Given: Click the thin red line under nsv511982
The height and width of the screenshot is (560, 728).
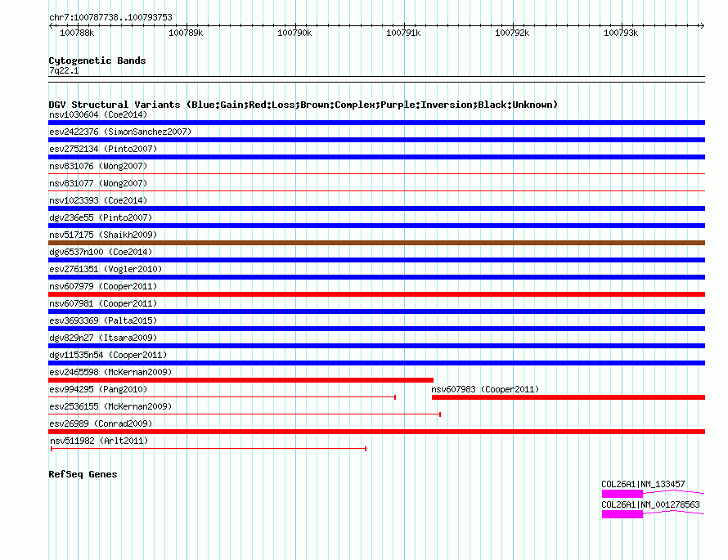Looking at the screenshot, I should 209,449.
